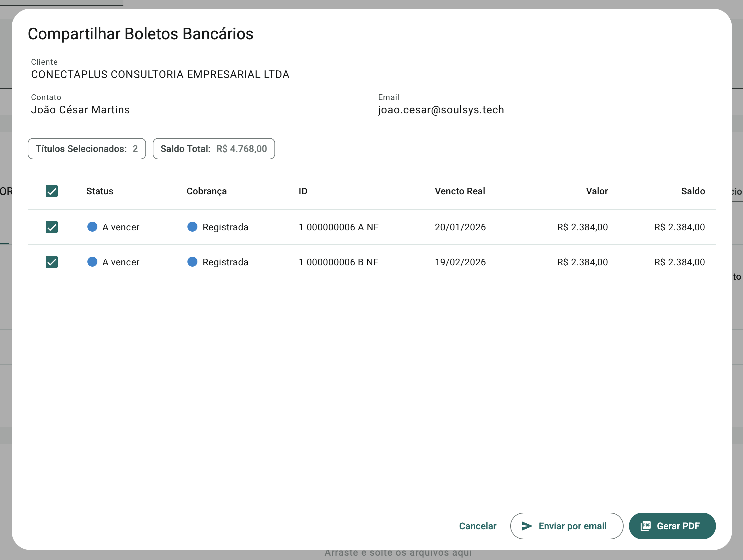Click blue A vencer status dot, second row

point(92,262)
